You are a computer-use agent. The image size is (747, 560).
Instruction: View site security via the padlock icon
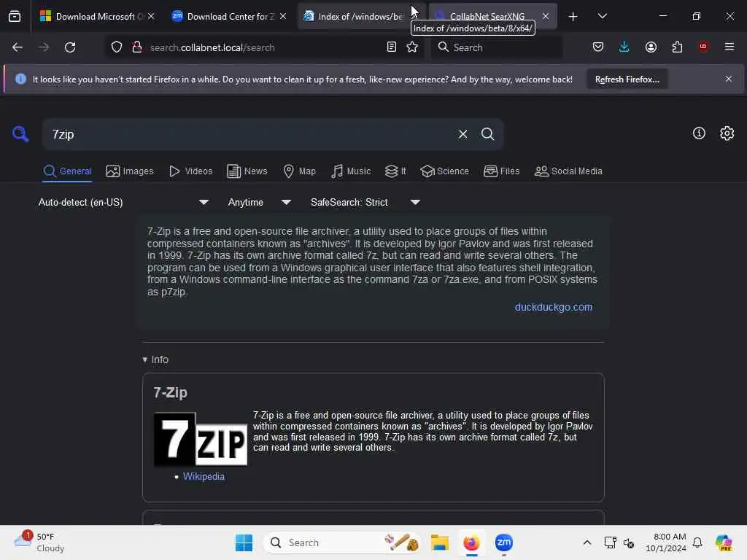pyautogui.click(x=136, y=47)
